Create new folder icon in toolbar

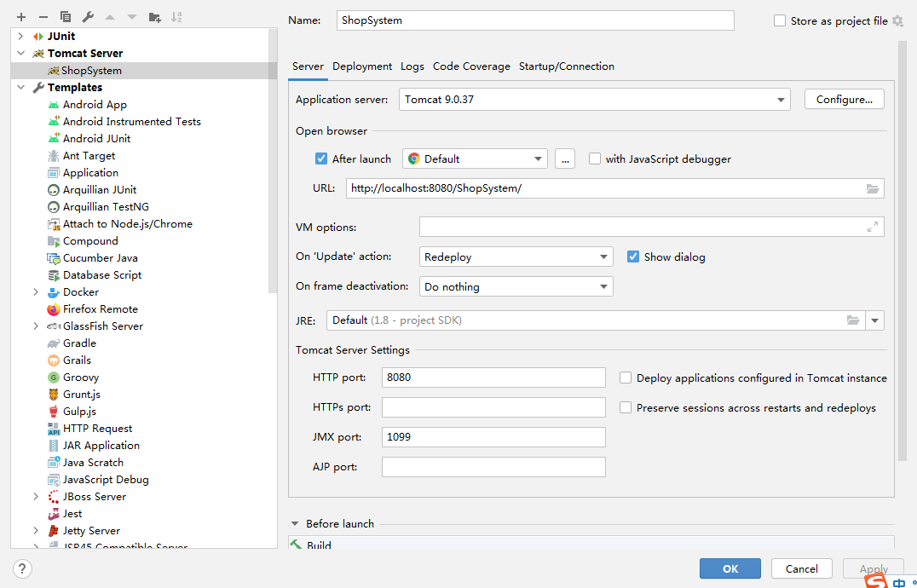pyautogui.click(x=155, y=18)
